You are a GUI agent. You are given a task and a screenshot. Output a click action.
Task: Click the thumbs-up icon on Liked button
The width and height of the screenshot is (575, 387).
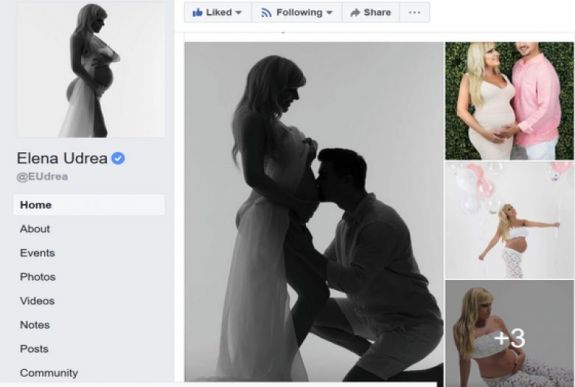197,12
